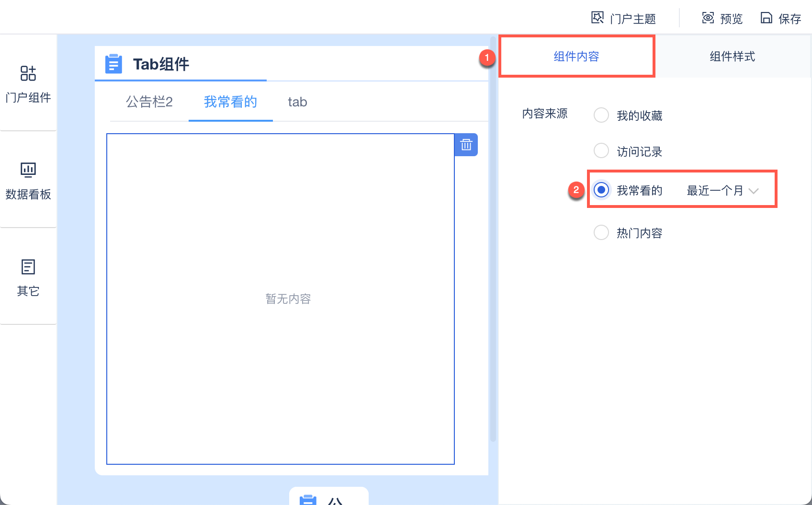Switch to the 组件样式 tab
The height and width of the screenshot is (505, 812).
click(732, 56)
